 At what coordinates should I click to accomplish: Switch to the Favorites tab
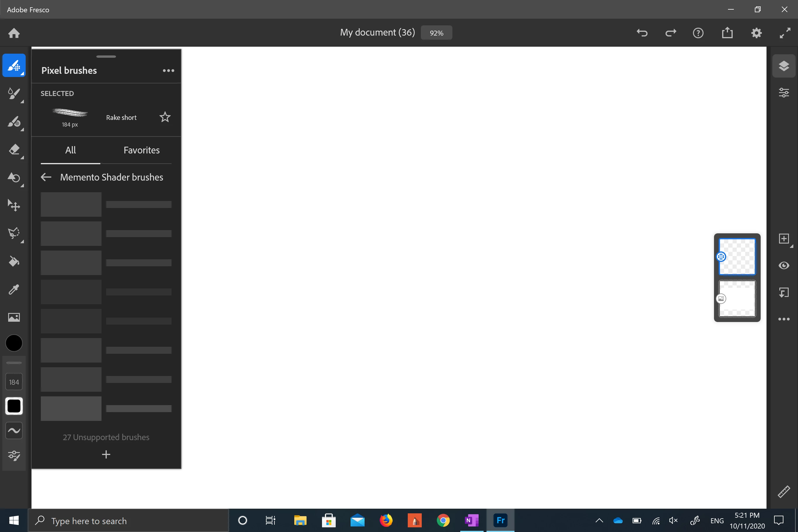(141, 150)
